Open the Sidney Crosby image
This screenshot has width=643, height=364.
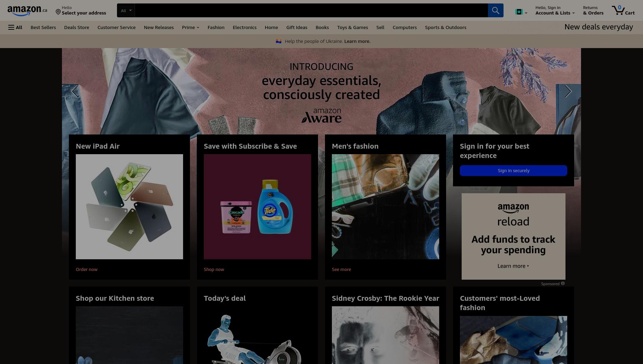(386, 335)
